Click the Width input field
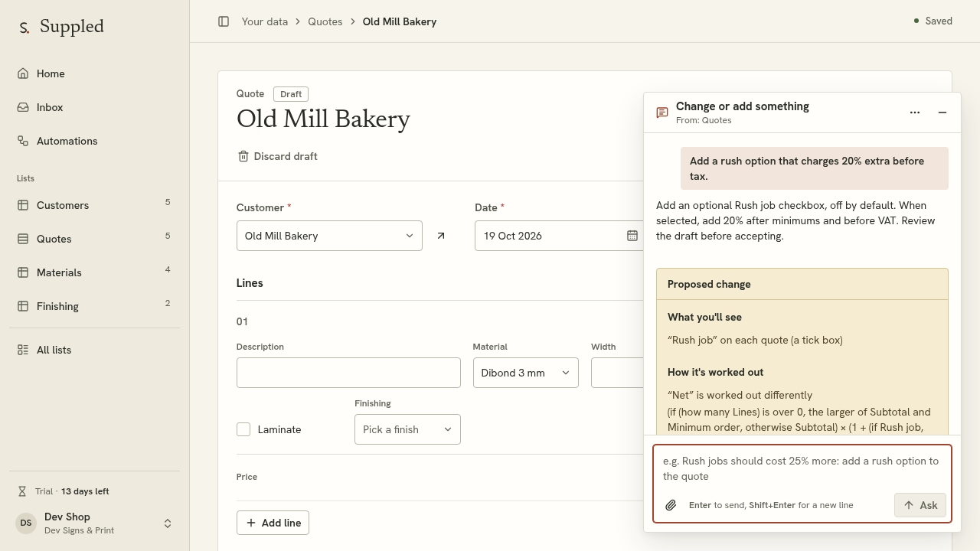Viewport: 980px width, 551px height. pyautogui.click(x=617, y=373)
